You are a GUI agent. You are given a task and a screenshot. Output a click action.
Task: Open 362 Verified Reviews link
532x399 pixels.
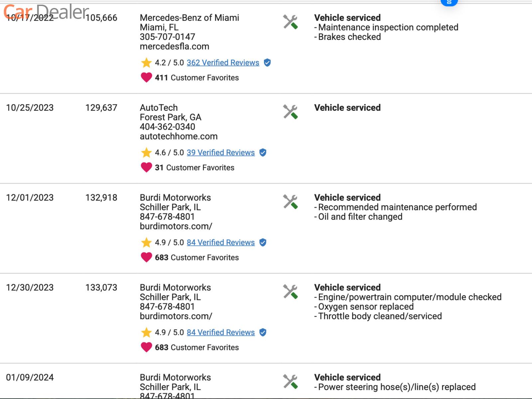(x=223, y=63)
